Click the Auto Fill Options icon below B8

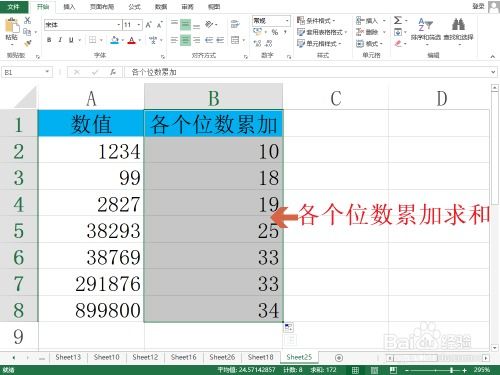click(x=289, y=327)
